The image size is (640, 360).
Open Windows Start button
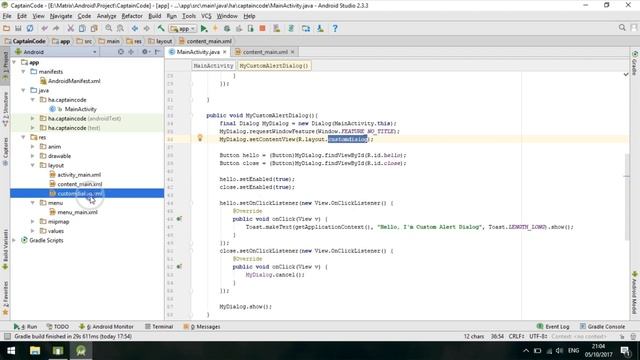11,351
